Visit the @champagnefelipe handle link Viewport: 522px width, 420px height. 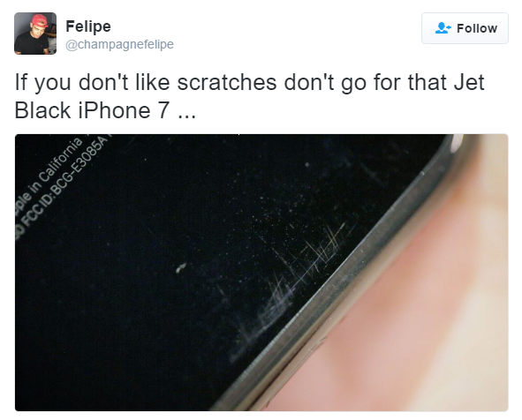tap(119, 44)
